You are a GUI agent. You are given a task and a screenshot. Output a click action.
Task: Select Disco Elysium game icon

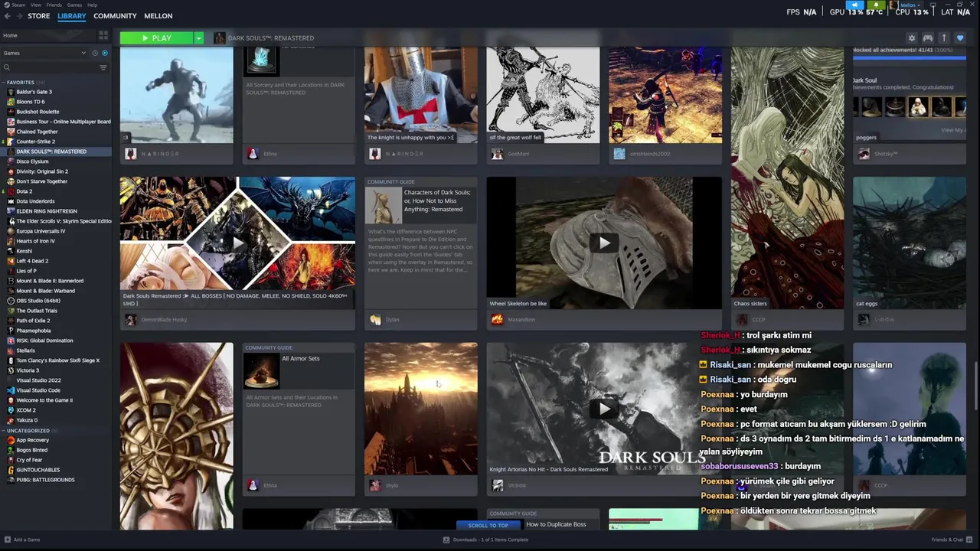point(10,161)
